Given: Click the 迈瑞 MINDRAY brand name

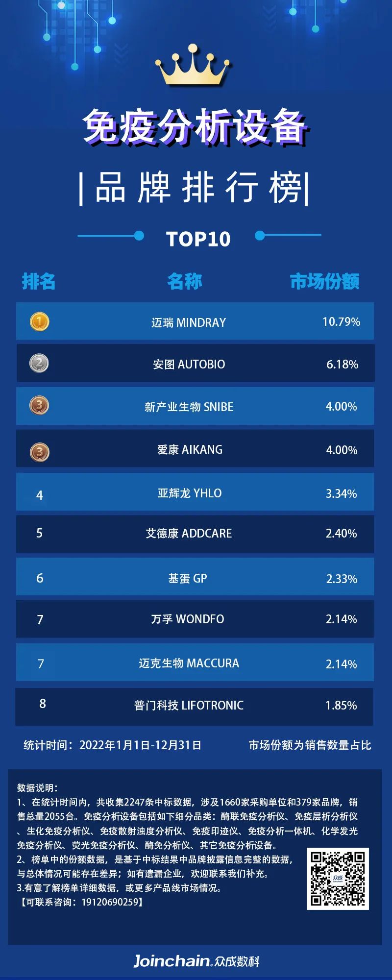Looking at the screenshot, I should (x=189, y=322).
